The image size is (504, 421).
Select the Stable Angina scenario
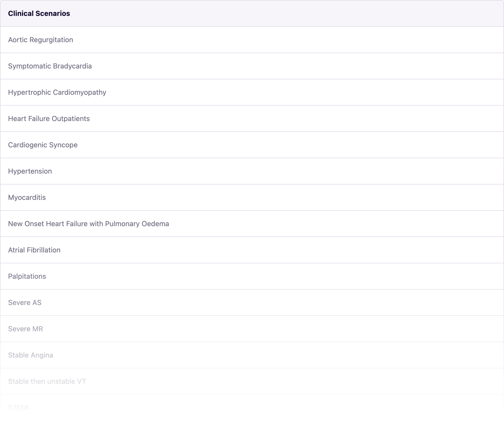pyautogui.click(x=31, y=355)
